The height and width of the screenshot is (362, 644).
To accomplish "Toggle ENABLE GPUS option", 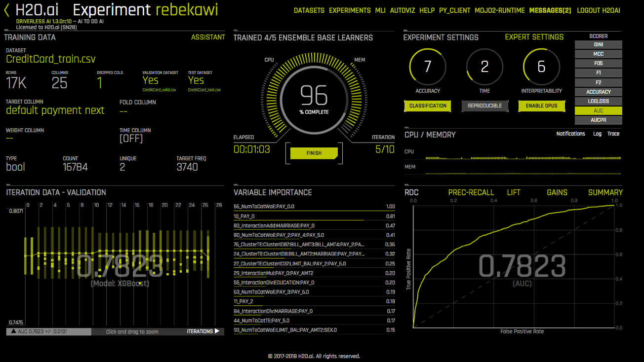I will pyautogui.click(x=541, y=106).
